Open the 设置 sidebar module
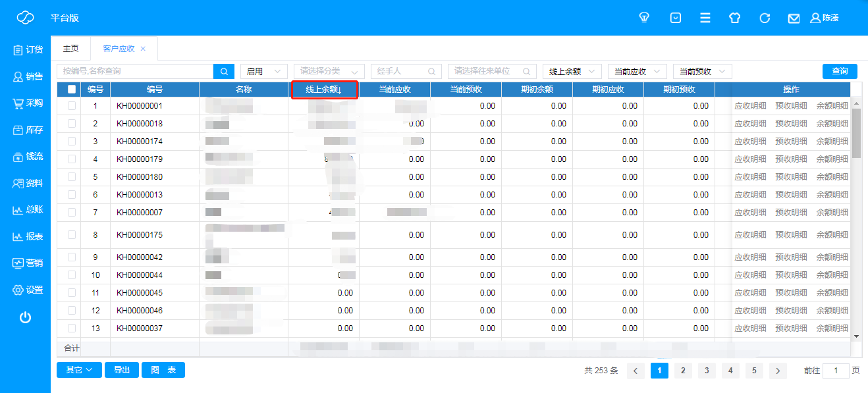Screen dimensions: 868x393 [27, 290]
